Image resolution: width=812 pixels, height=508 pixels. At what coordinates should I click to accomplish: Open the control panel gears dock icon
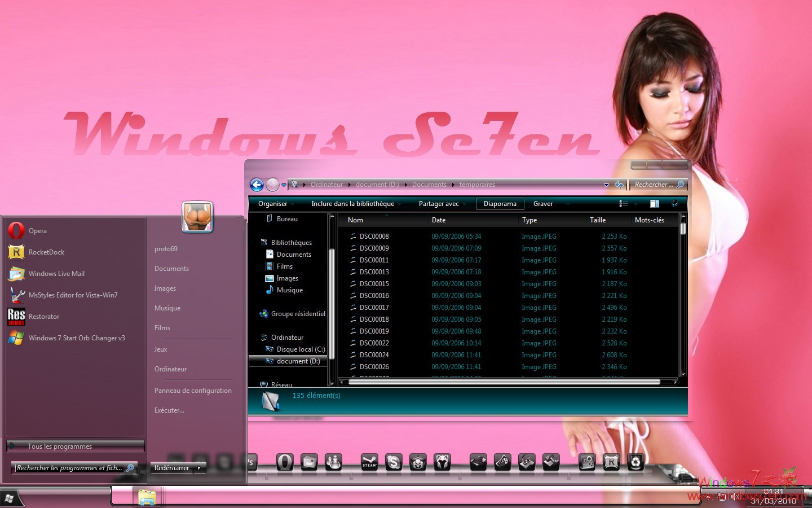click(587, 462)
